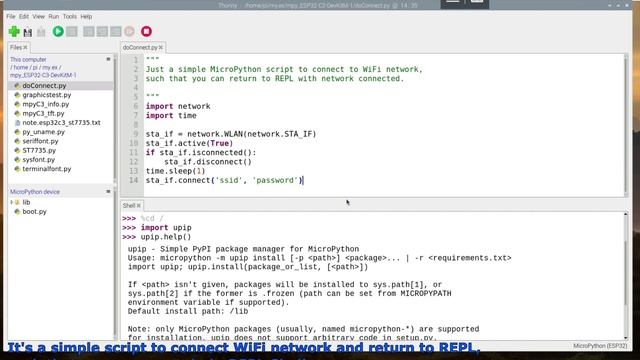The height and width of the screenshot is (360, 640).
Task: Open the View menu
Action: (38, 16)
